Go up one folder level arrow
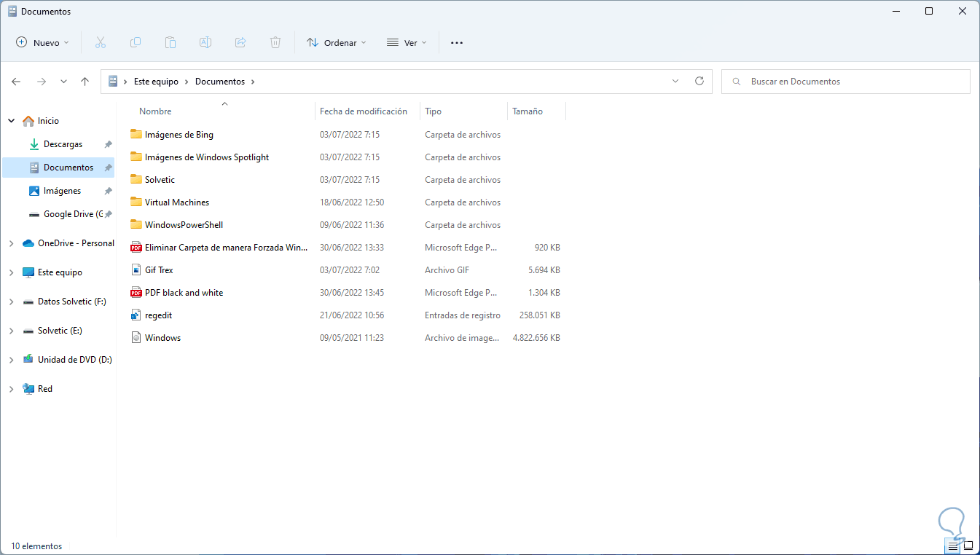 coord(85,82)
